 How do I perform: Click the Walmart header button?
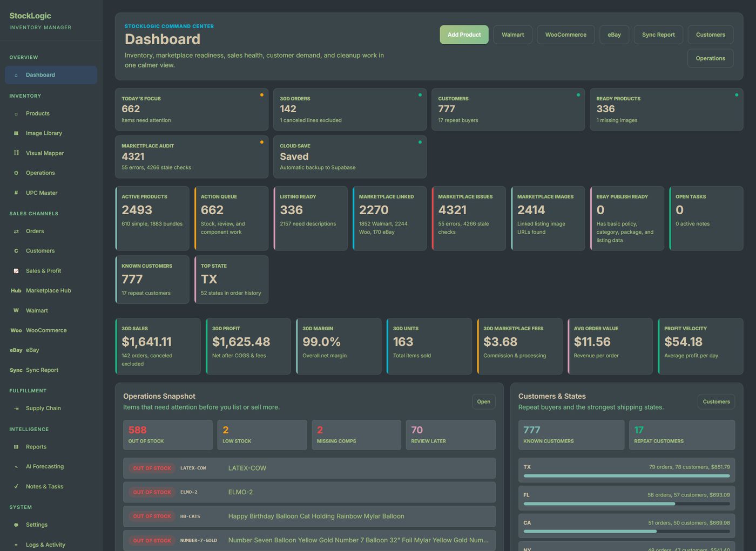(512, 35)
